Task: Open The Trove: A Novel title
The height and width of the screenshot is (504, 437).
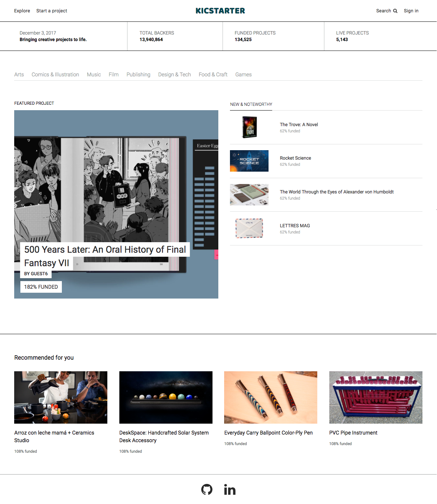Action: point(299,125)
